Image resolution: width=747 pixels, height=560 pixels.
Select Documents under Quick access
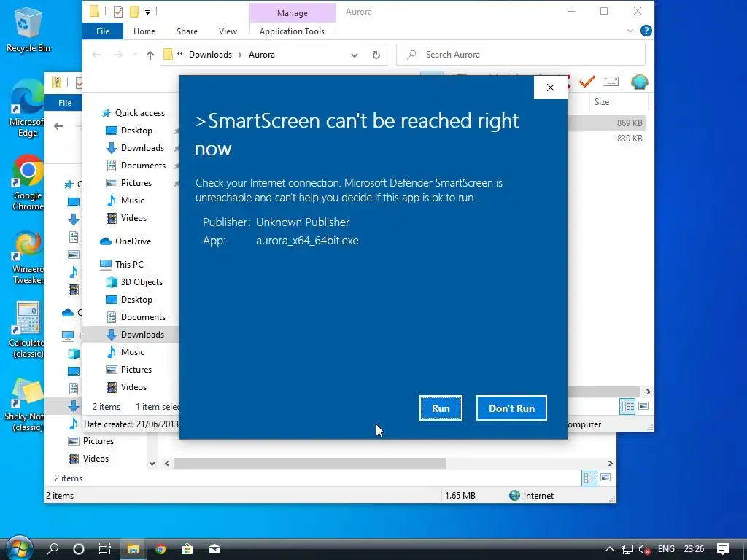pyautogui.click(x=136, y=166)
